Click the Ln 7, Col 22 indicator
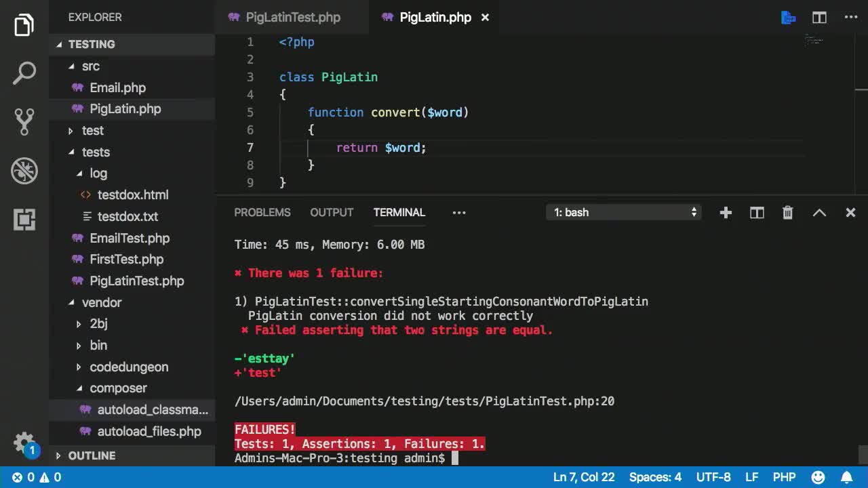 [584, 476]
